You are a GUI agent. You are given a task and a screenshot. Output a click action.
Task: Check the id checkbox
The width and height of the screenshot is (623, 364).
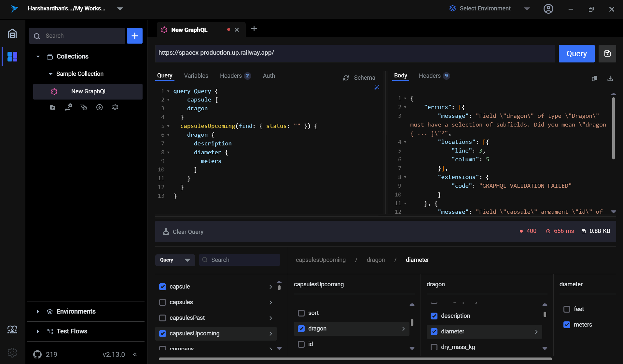point(301,344)
